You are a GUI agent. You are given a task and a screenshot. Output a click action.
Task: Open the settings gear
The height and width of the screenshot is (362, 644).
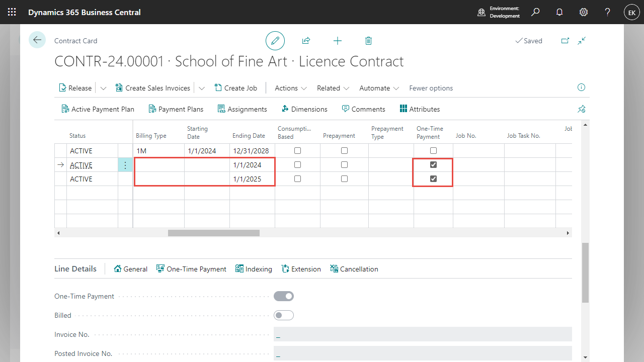pyautogui.click(x=584, y=12)
